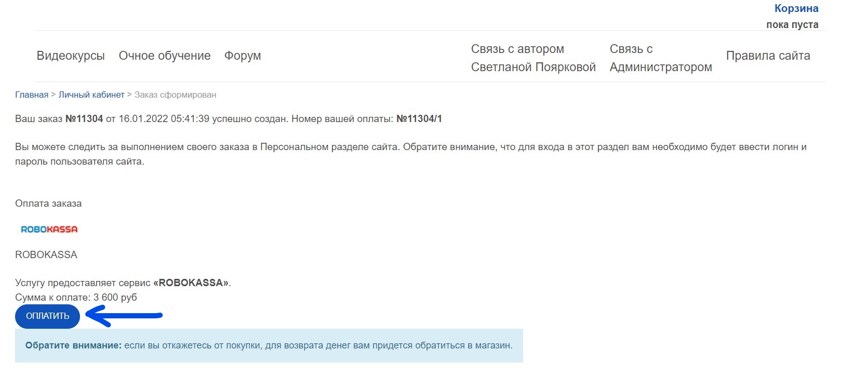Click the 'Обратите внимание' notice box
868x376 pixels.
[x=269, y=345]
